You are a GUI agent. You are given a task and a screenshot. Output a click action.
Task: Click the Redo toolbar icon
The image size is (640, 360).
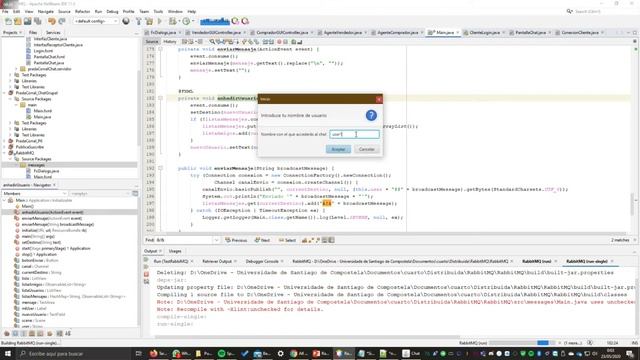pyautogui.click(x=62, y=21)
